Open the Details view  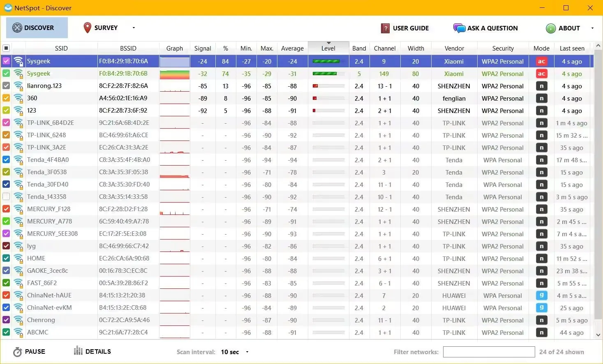tap(92, 351)
